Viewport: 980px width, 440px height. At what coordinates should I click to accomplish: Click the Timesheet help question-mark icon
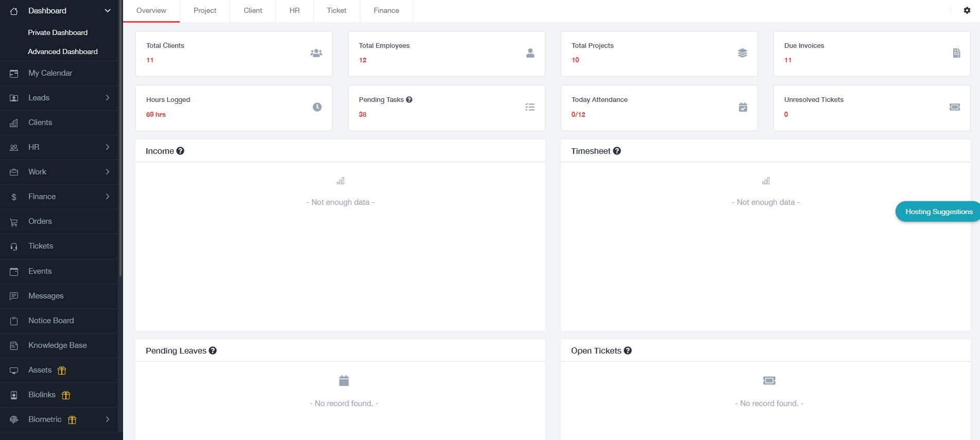[617, 151]
